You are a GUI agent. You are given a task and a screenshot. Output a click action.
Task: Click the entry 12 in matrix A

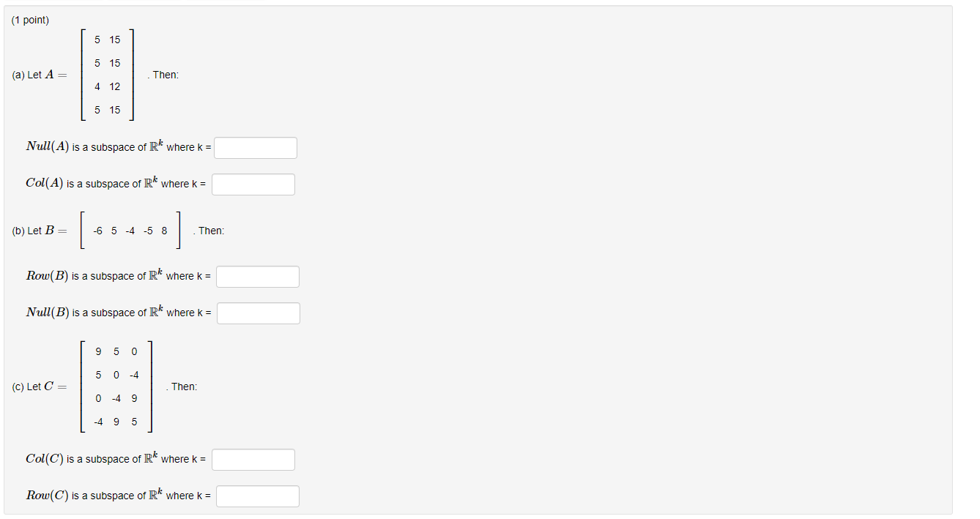click(x=115, y=86)
